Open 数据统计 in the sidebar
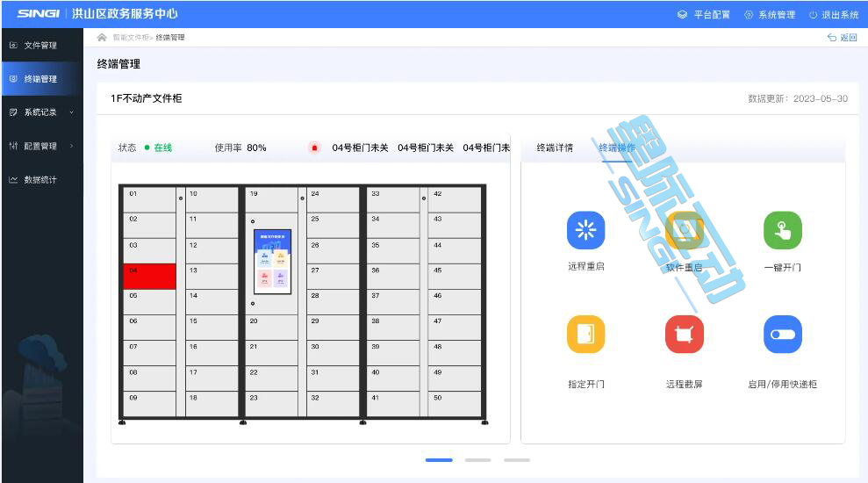 coord(41,180)
